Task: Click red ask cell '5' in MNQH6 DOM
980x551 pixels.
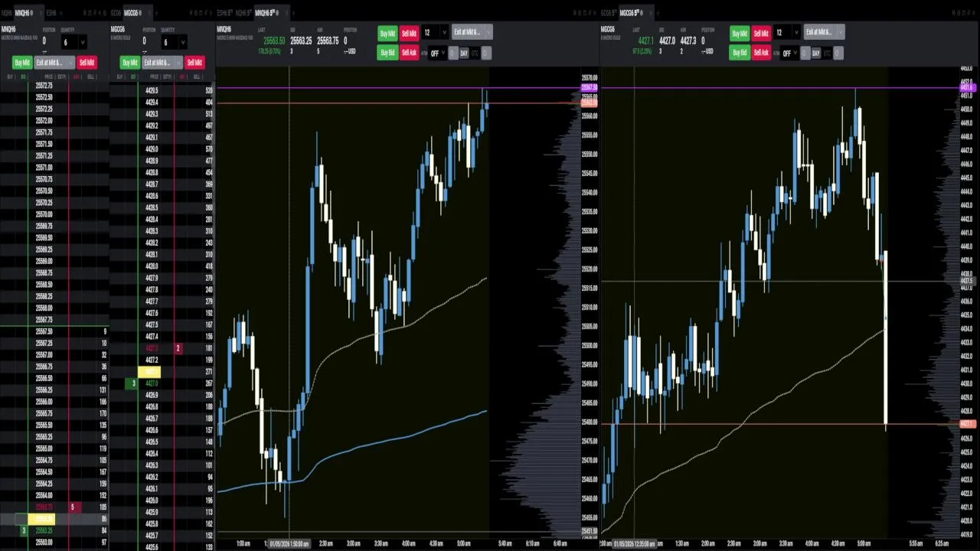Action: [x=73, y=507]
